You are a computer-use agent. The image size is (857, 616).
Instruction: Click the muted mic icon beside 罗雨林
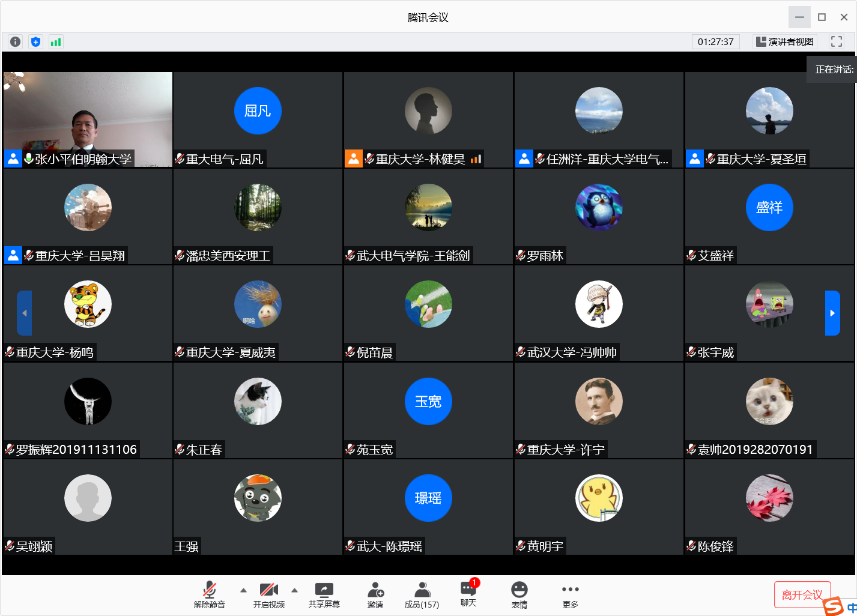(x=521, y=255)
